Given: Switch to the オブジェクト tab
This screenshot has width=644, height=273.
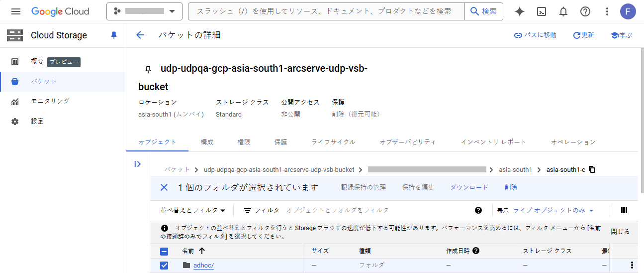Looking at the screenshot, I should pos(157,142).
